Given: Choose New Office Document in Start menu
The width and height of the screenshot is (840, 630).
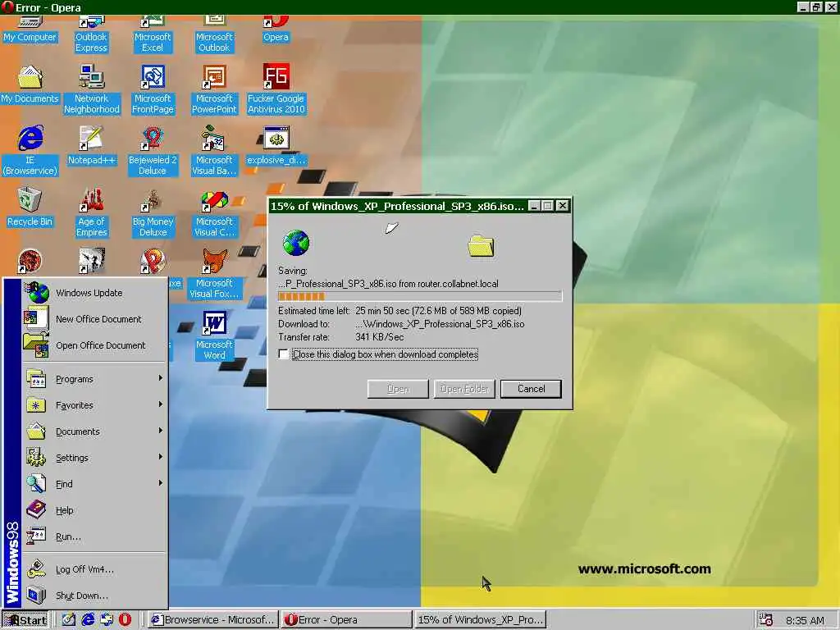Looking at the screenshot, I should click(94, 319).
